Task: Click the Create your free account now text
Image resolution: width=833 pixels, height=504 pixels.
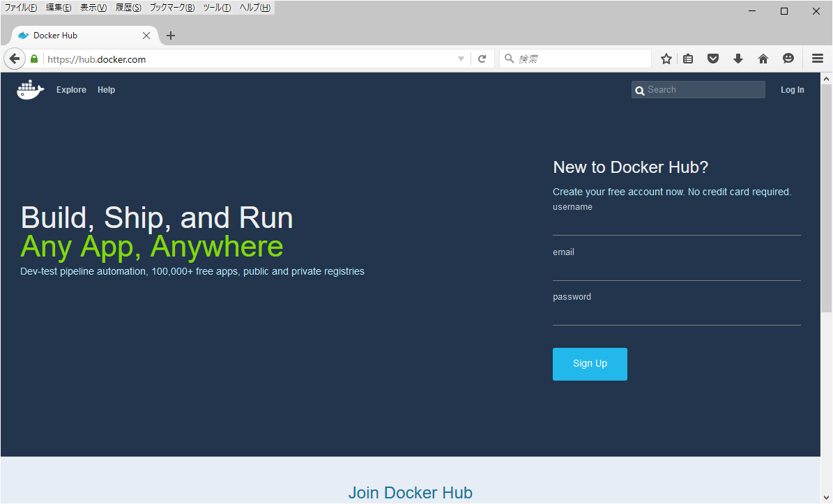Action: [x=672, y=192]
